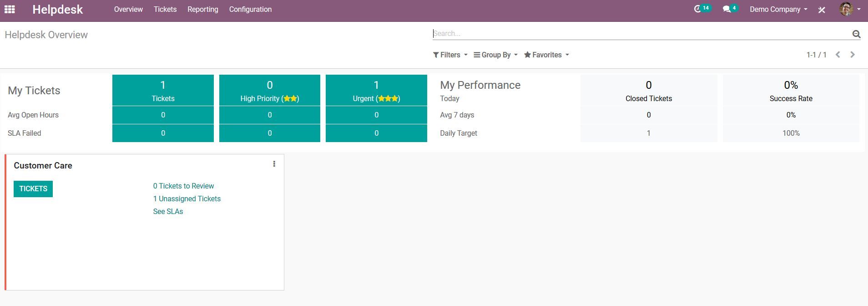This screenshot has width=868, height=306.
Task: Open the See SLAs link
Action: (168, 211)
